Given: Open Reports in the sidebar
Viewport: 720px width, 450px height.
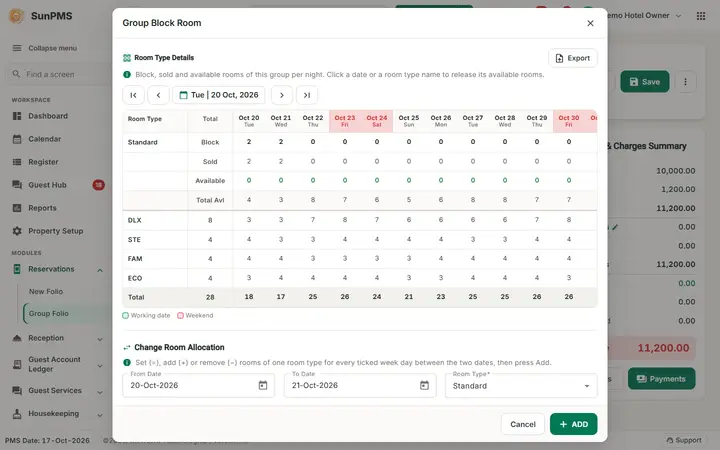Looking at the screenshot, I should pos(42,208).
